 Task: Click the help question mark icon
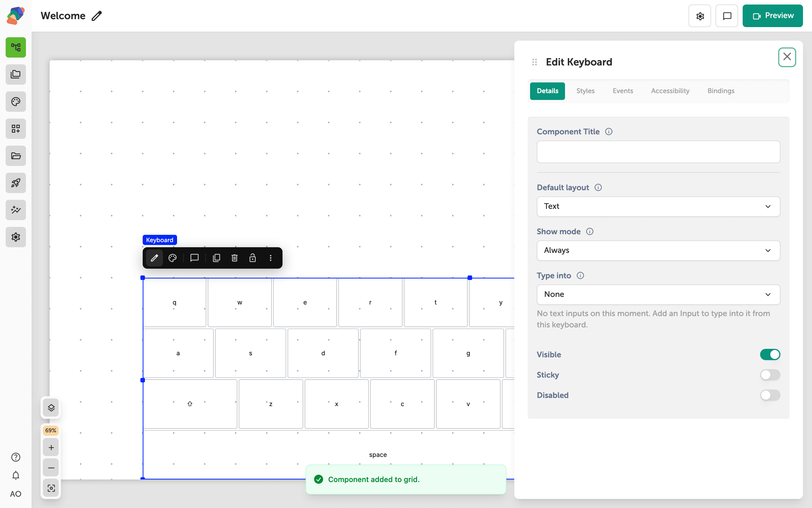[16, 457]
